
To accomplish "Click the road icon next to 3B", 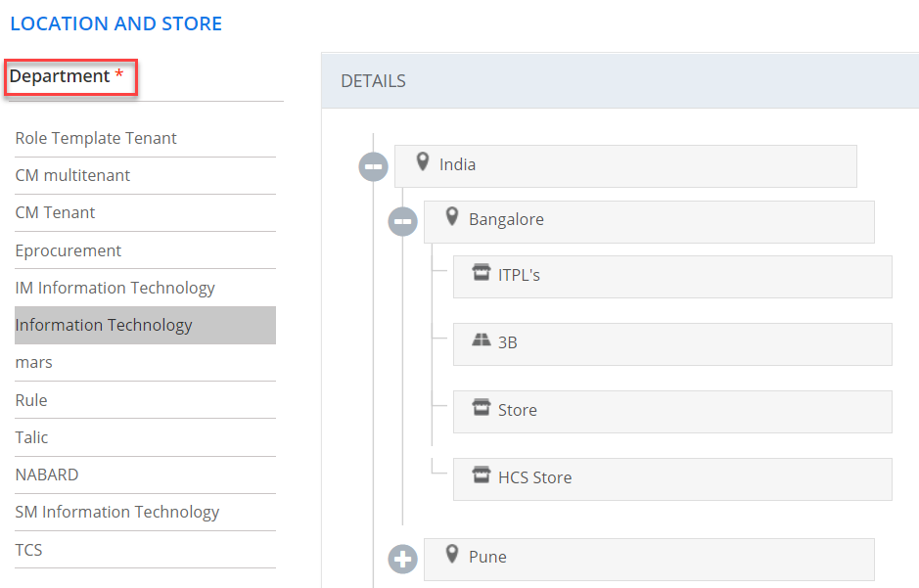I will 481,341.
